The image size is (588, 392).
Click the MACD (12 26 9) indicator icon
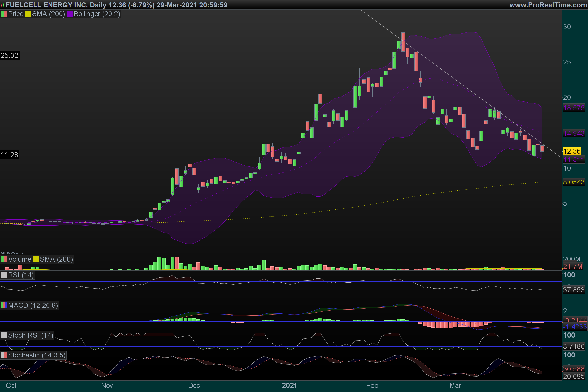pos(4,306)
